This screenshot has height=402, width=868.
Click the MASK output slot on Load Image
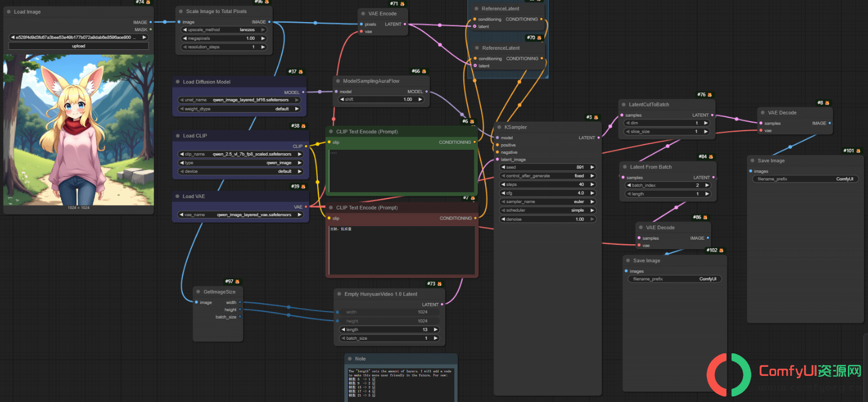[x=150, y=30]
